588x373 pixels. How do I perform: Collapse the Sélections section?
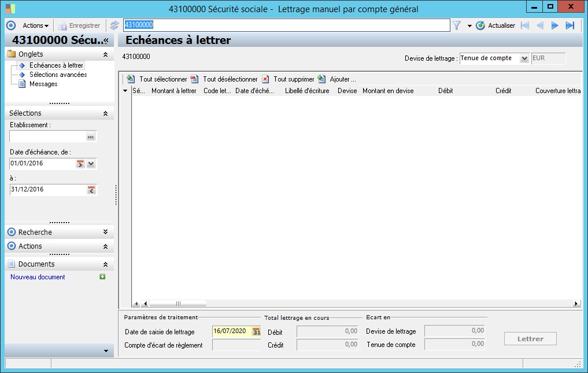tap(105, 113)
